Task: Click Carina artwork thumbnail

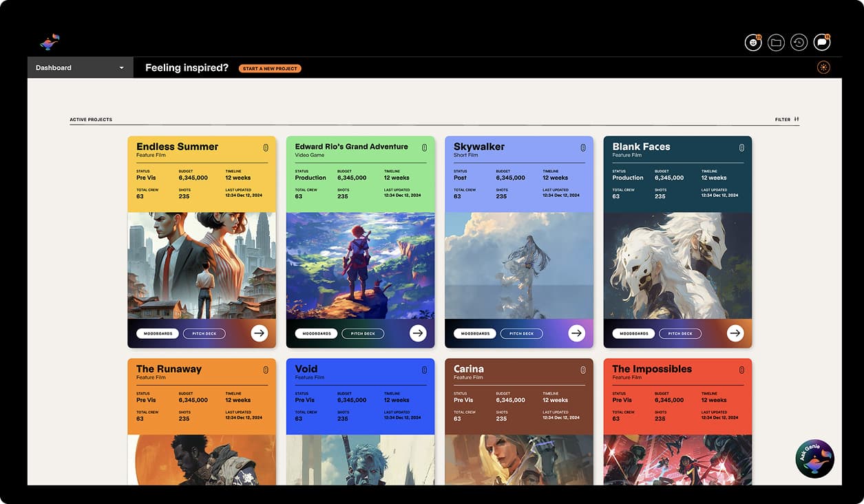Action: point(519,460)
